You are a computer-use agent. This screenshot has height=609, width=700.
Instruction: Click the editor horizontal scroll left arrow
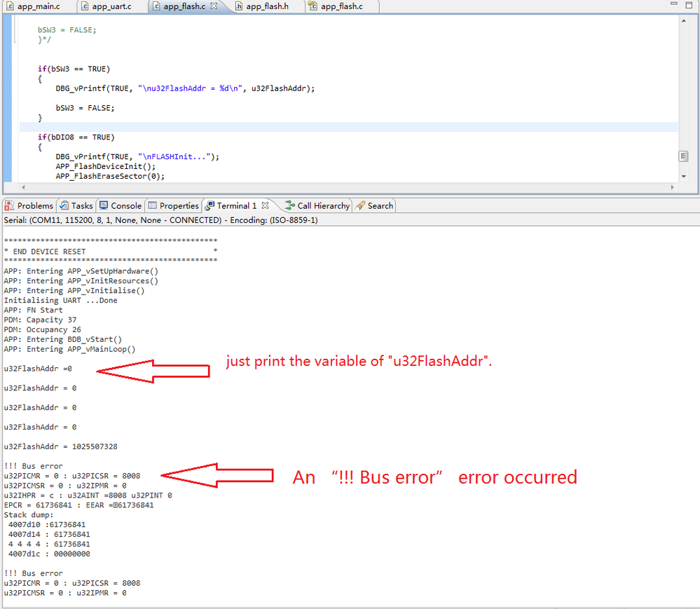23,187
